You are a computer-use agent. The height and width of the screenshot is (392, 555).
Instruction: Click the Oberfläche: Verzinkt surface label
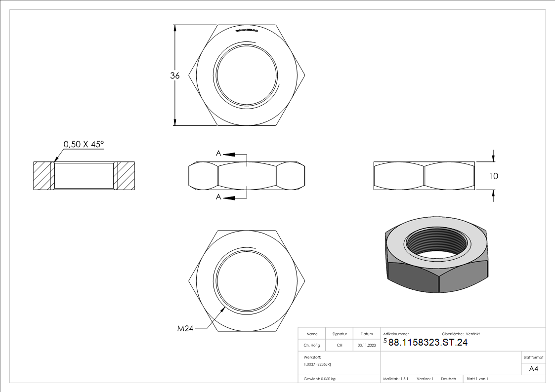click(461, 334)
